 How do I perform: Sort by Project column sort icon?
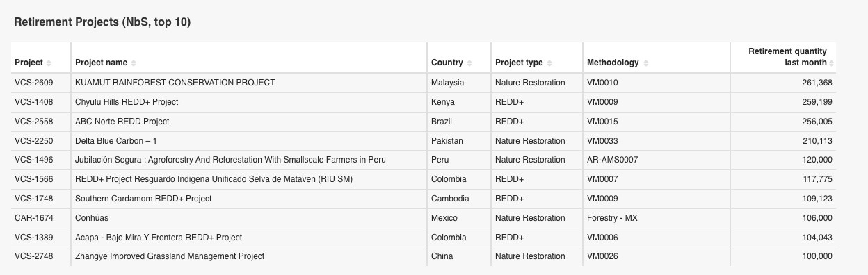[x=49, y=63]
